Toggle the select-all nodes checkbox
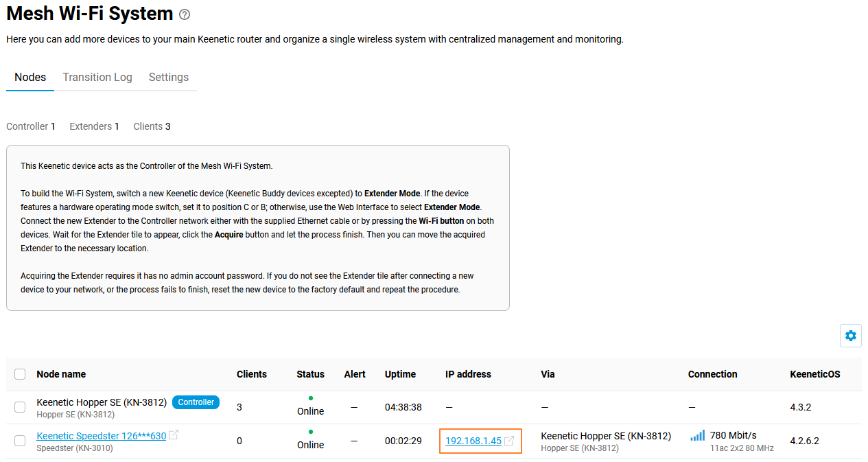Image resolution: width=868 pixels, height=462 pixels. coord(20,374)
